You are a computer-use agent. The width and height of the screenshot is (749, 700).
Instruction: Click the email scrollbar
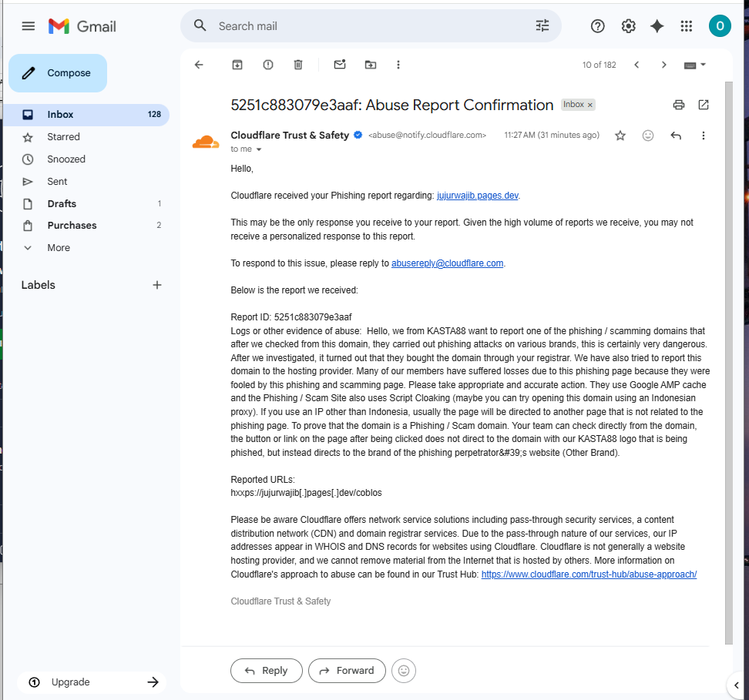[x=728, y=363]
